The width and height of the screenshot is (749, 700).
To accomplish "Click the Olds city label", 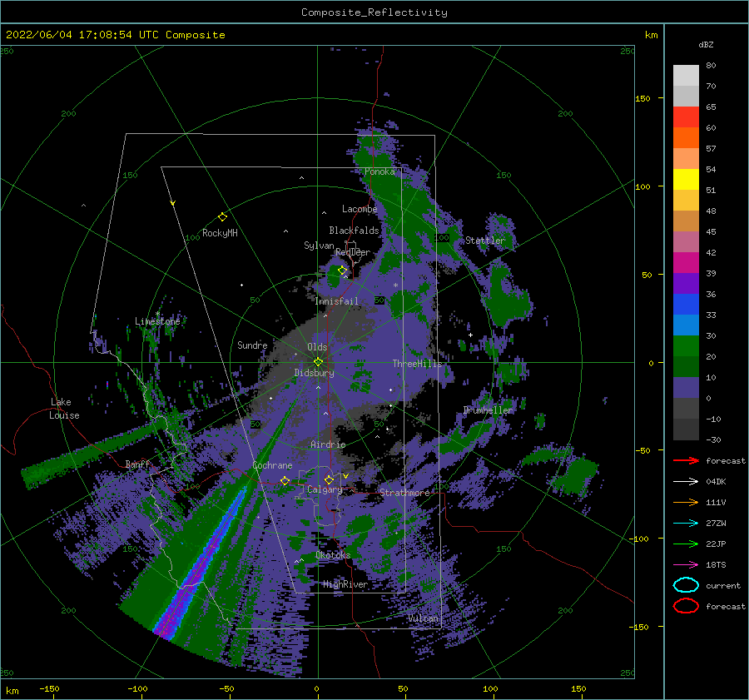I will tap(317, 347).
